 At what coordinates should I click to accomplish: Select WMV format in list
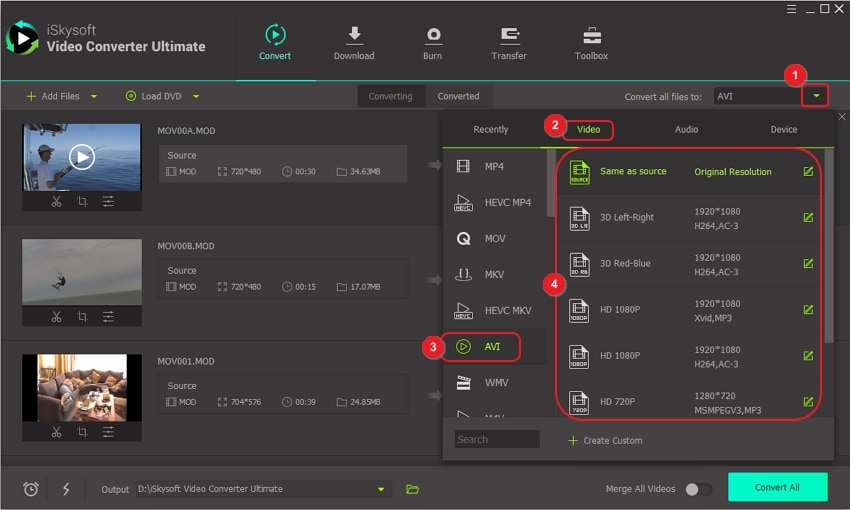(494, 383)
